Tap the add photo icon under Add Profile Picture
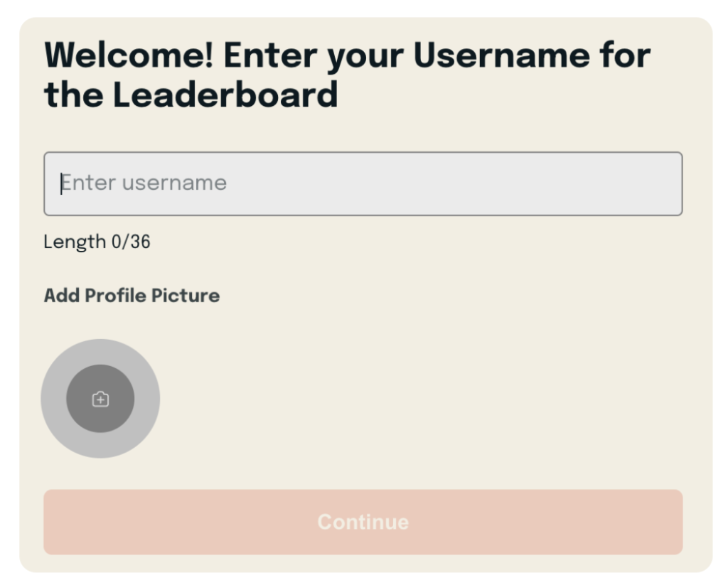This screenshot has height=585, width=728. pos(100,399)
